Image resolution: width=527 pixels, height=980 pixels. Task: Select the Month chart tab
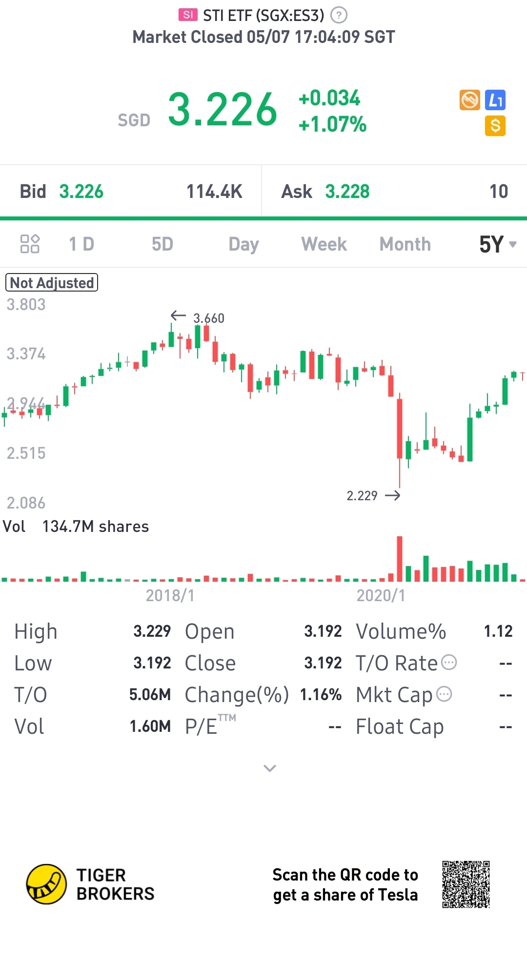[x=405, y=244]
